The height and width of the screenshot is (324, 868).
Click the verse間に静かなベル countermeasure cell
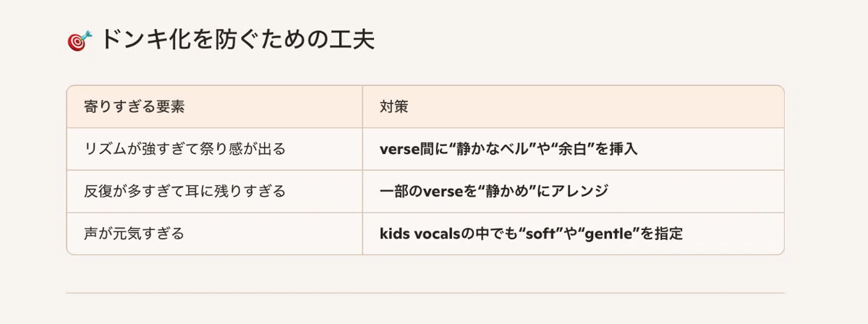[x=573, y=149]
